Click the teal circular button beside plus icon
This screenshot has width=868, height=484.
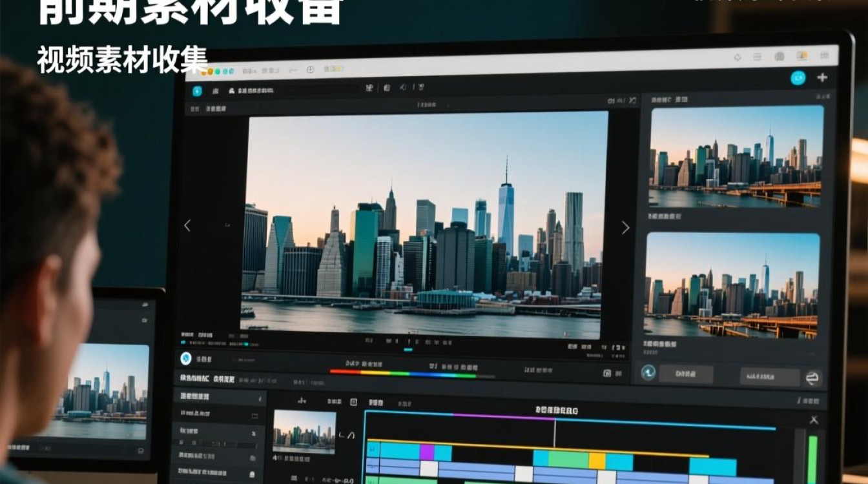point(798,78)
